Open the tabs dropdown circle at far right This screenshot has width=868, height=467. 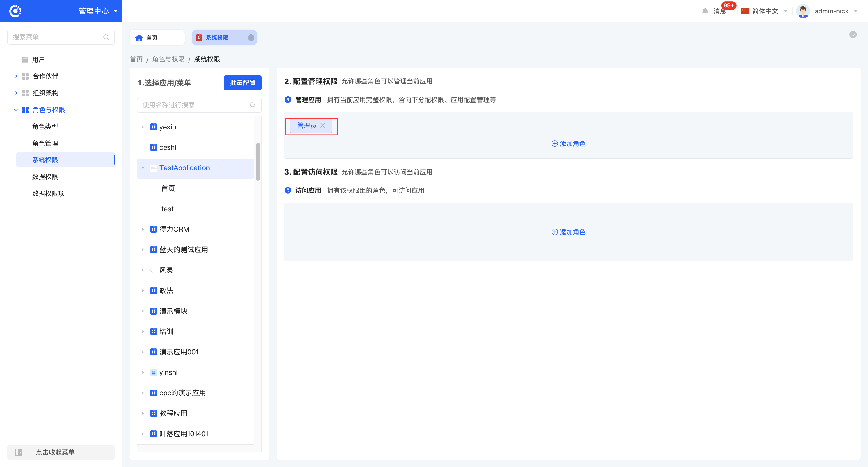(x=853, y=34)
